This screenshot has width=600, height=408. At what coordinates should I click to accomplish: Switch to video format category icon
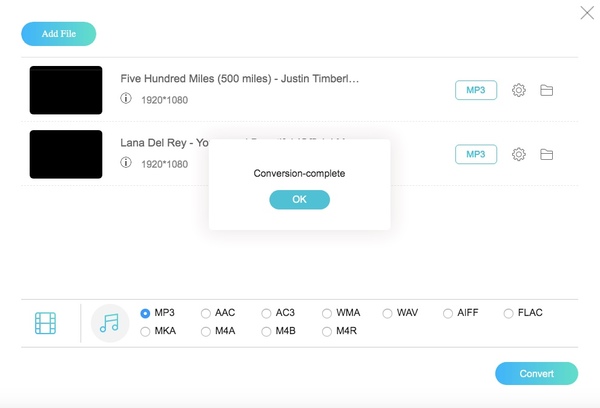pyautogui.click(x=45, y=323)
